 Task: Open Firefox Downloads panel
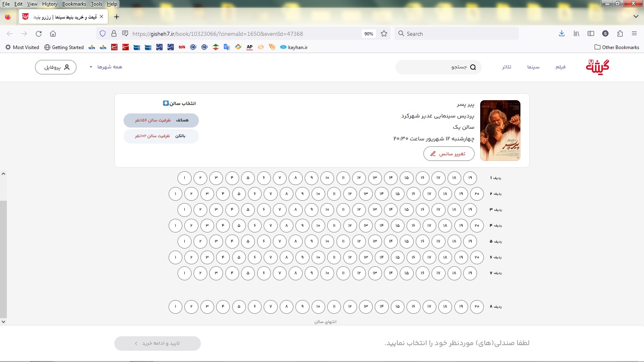tap(561, 34)
